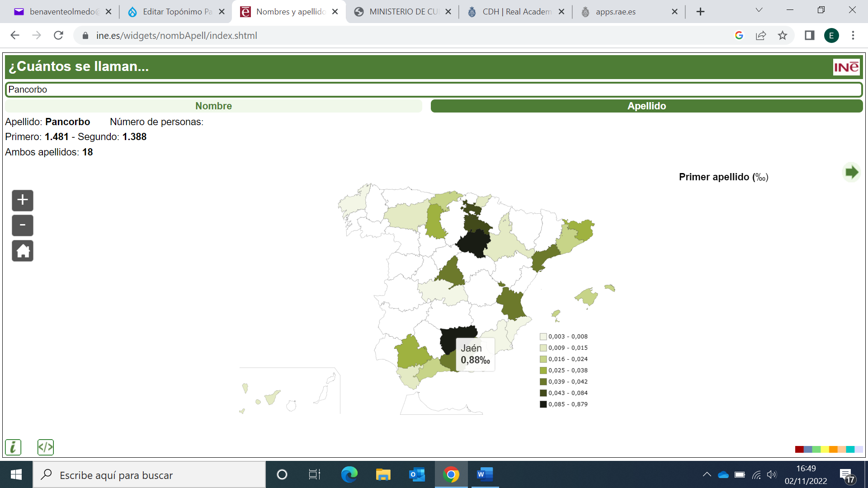
Task: Open the embed code icon
Action: pos(45,447)
